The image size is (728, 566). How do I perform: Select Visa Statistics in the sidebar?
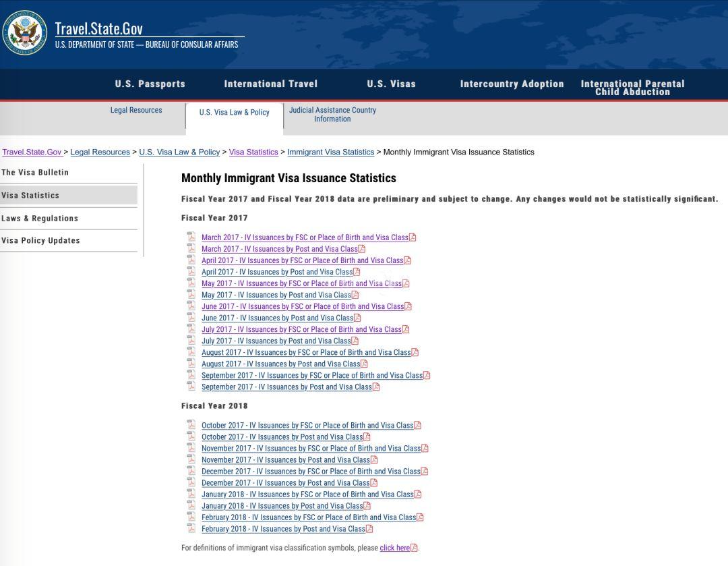(69, 195)
